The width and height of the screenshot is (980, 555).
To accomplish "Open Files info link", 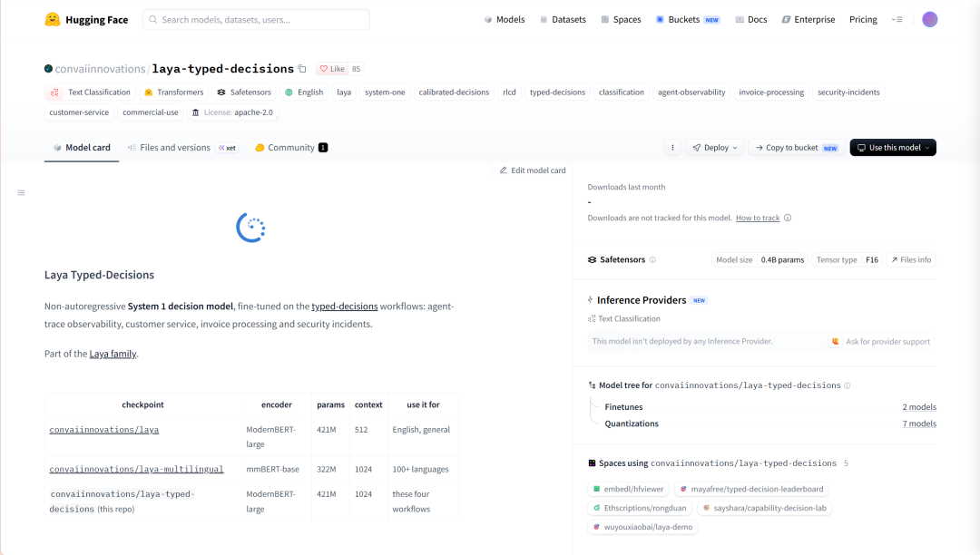I will coord(911,259).
